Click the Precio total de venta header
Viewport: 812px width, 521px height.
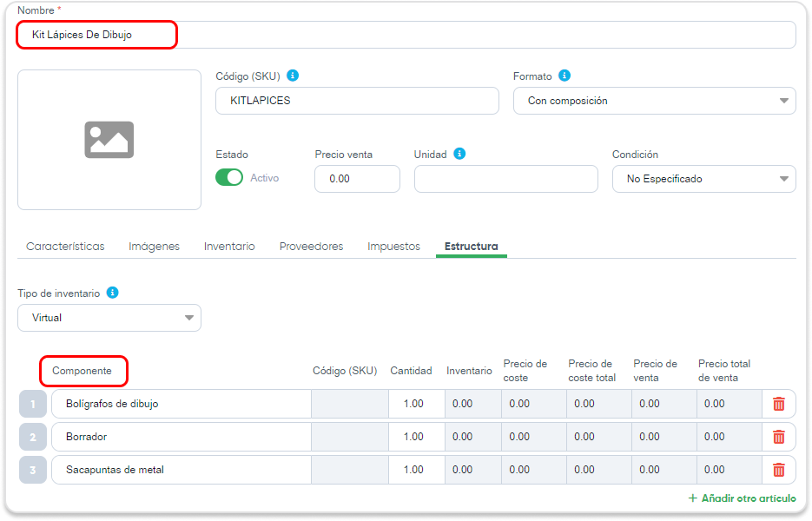coord(724,371)
